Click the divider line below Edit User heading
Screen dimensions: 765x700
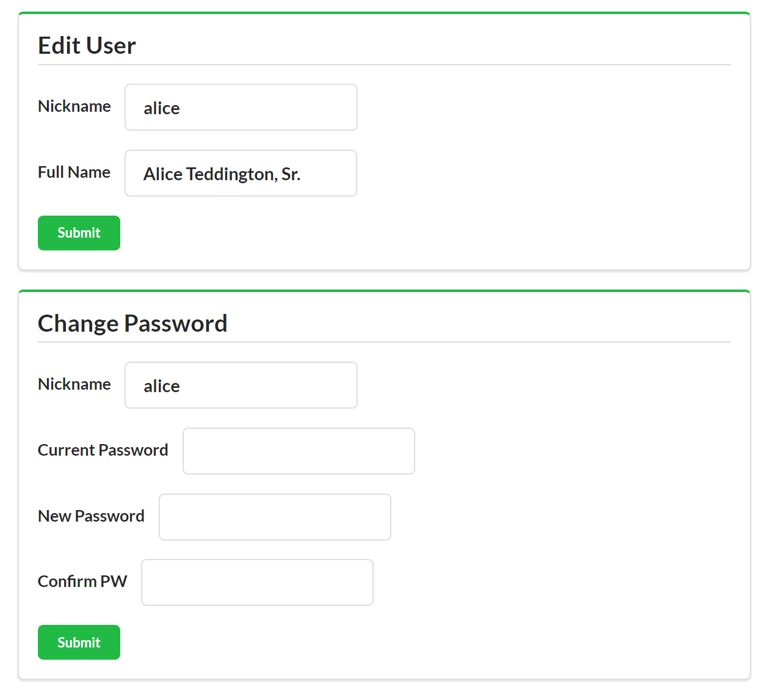(384, 65)
